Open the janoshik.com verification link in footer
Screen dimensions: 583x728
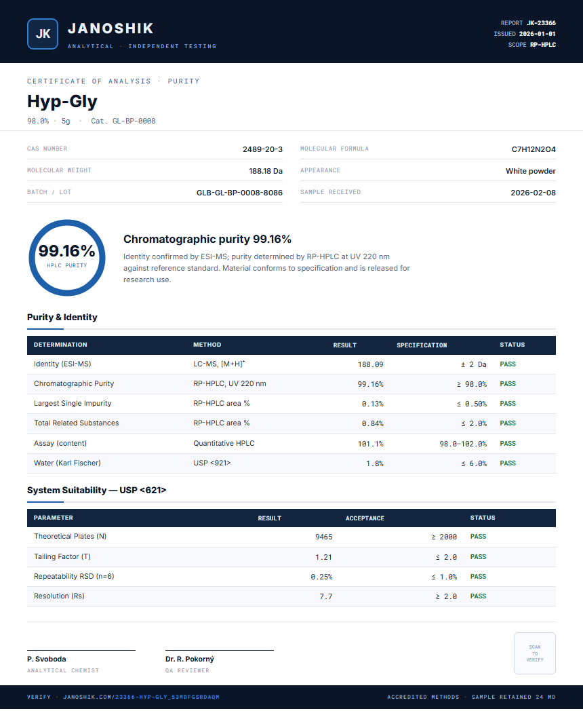[141, 697]
